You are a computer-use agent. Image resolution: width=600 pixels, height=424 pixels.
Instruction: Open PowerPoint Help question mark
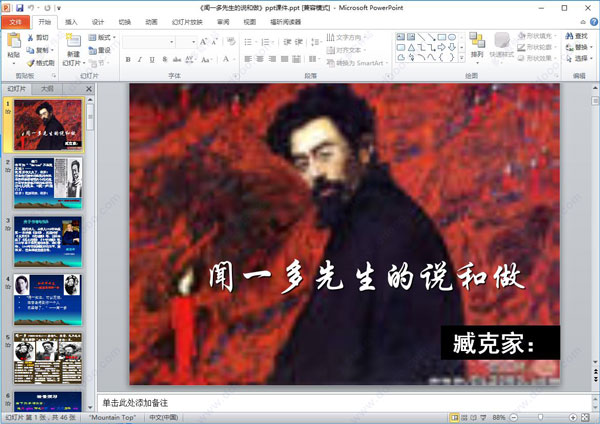(594, 22)
